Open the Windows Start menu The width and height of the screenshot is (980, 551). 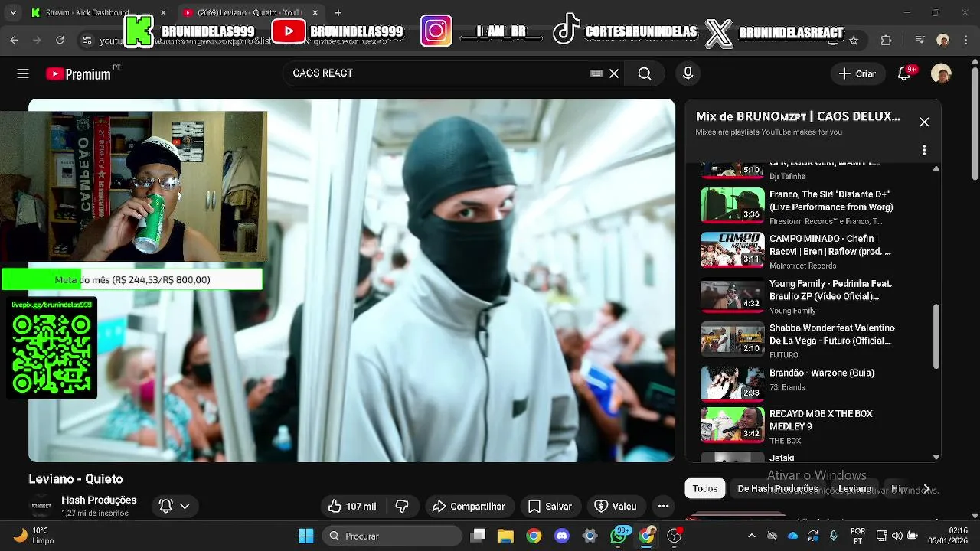(305, 536)
